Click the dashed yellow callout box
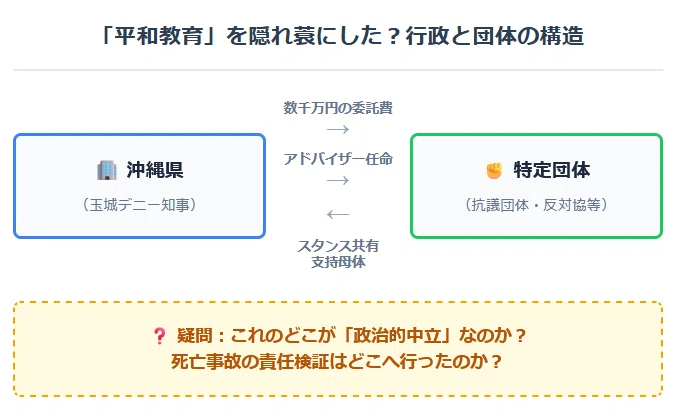Screen dimensions: 682x419 pyautogui.click(x=338, y=349)
